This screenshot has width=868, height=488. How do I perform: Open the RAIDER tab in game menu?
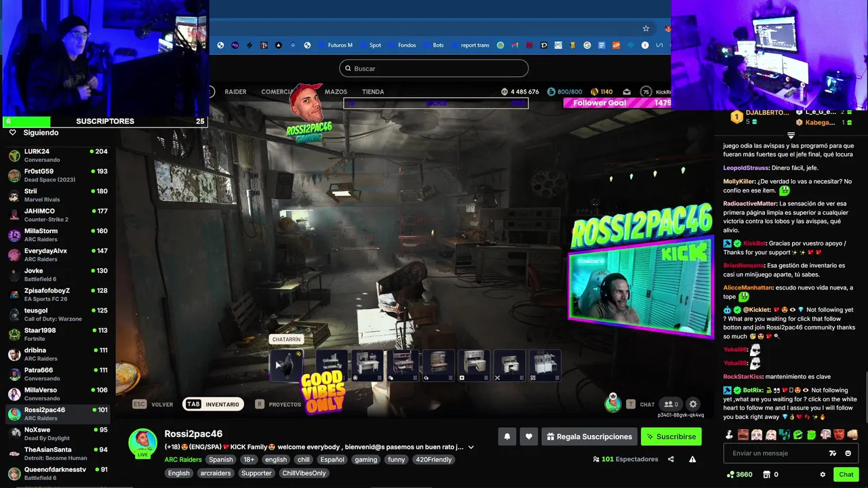pyautogui.click(x=235, y=91)
